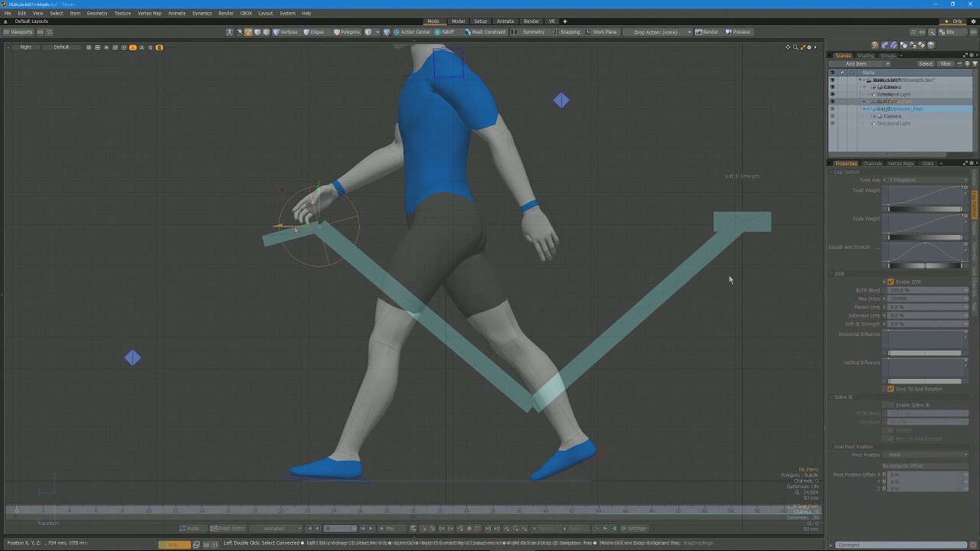This screenshot has height=551, width=980.
Task: Toggle Sync To Goal Rotation checkbox
Action: tap(890, 389)
